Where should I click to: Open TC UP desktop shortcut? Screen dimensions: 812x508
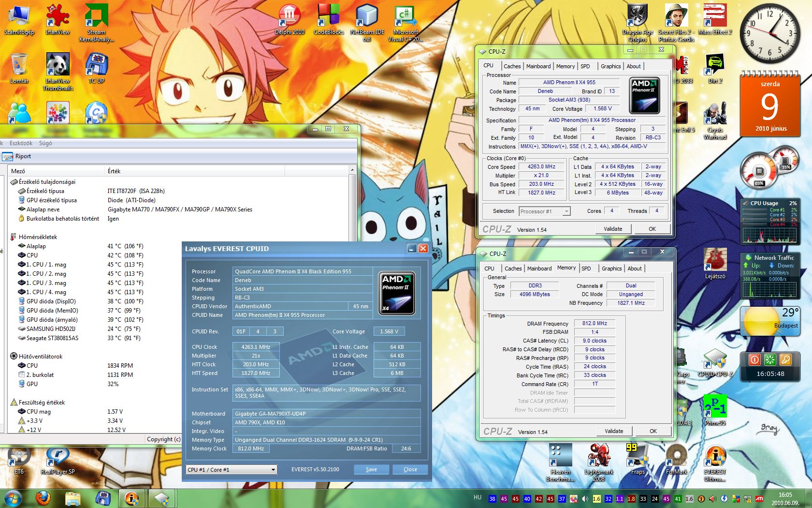pos(96,68)
